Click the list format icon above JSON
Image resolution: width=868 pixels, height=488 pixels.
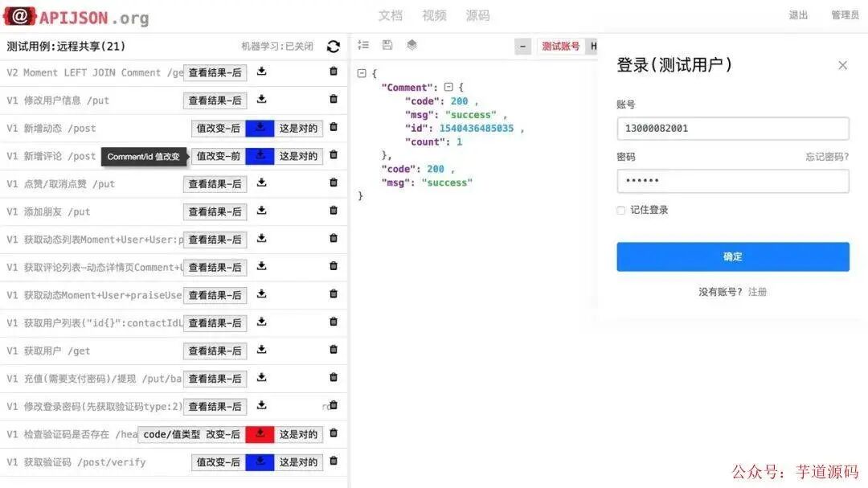click(363, 45)
